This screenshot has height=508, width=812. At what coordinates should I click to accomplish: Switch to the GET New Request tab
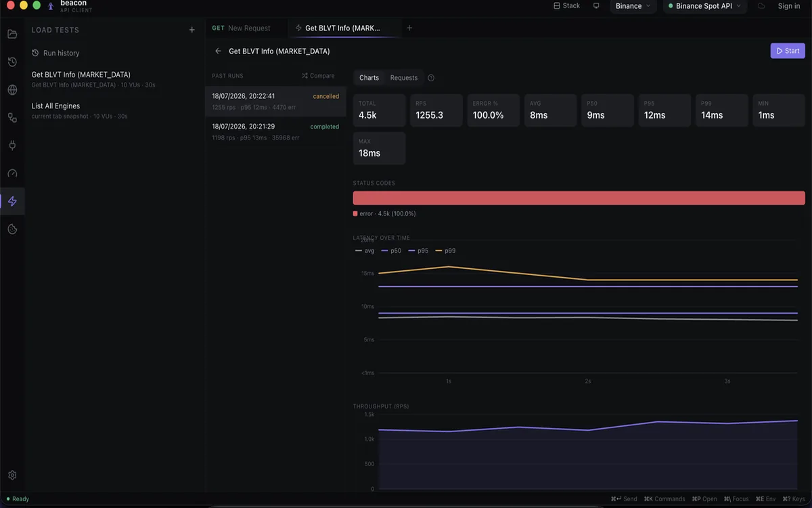click(241, 28)
